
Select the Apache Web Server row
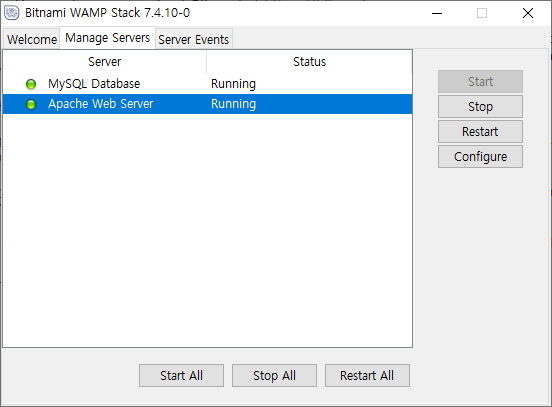[207, 104]
